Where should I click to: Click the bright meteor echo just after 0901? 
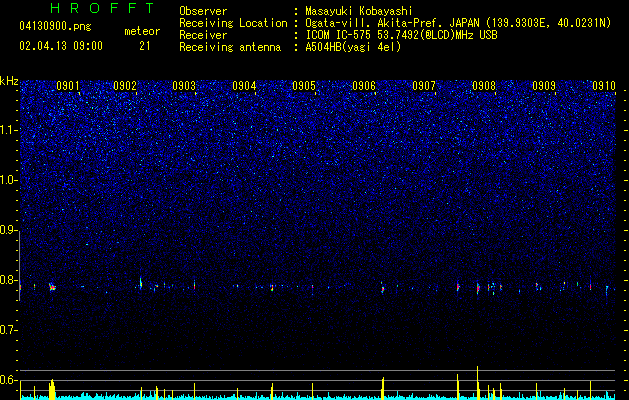(52, 287)
